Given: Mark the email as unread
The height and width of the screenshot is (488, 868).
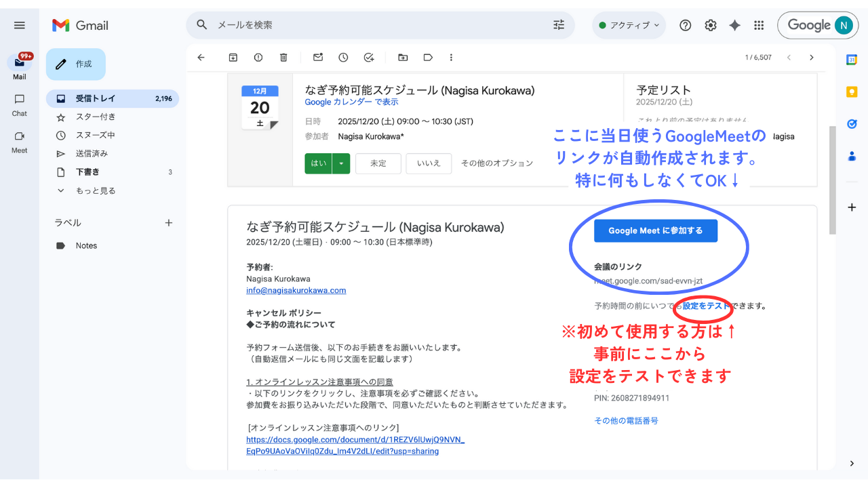Looking at the screenshot, I should click(x=317, y=58).
